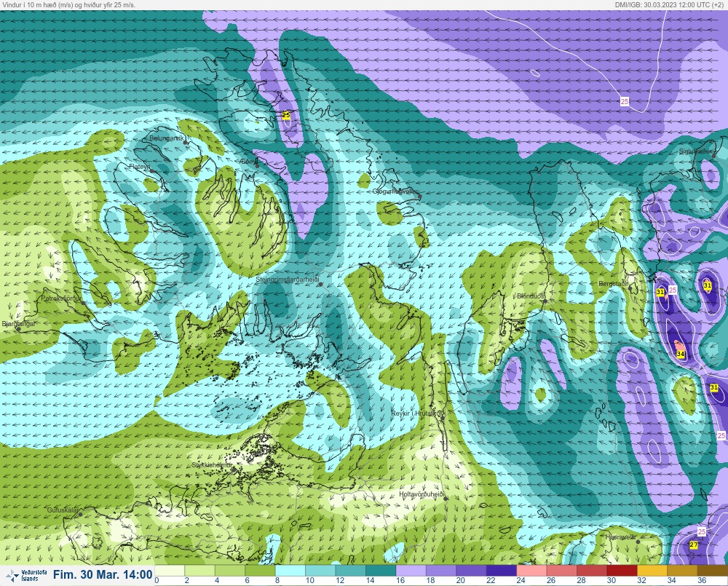
Task: Click the yellow 25 gust marker near Æðey
Action: 286,115
